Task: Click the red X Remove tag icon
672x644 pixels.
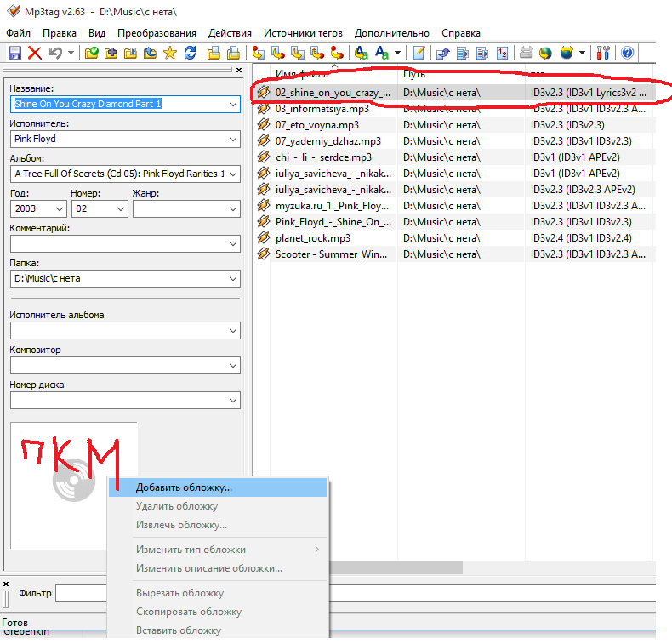Action: click(35, 53)
